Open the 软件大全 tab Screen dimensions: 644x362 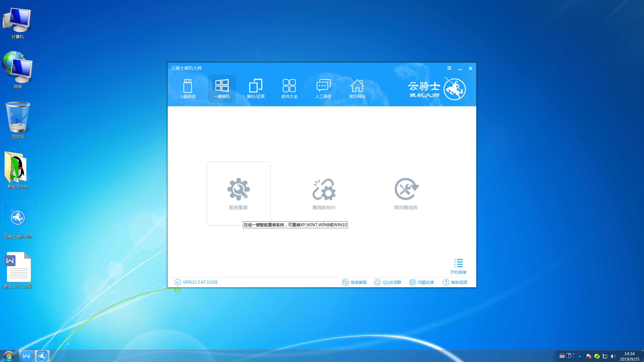point(289,89)
